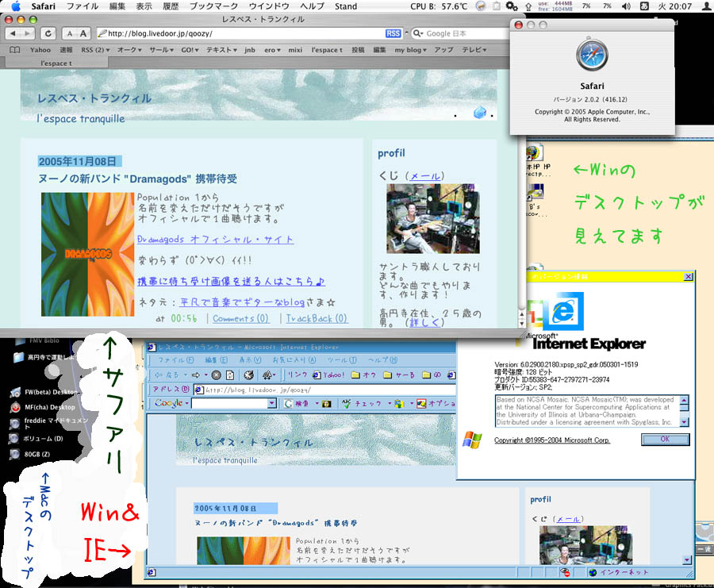The image size is (714, 588).
Task: Click the ボリューム (D) drive icon
Action: click(14, 439)
